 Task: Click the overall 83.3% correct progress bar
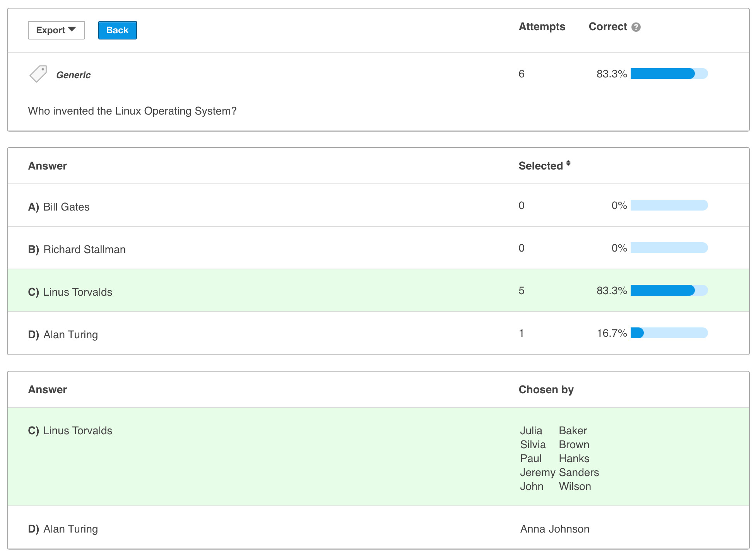tap(669, 74)
